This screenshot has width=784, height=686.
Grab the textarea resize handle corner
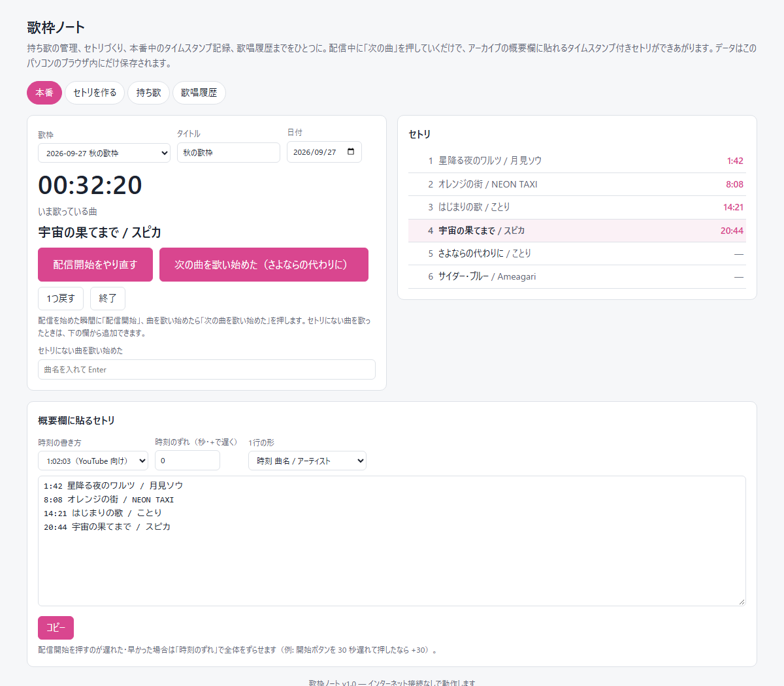(742, 602)
